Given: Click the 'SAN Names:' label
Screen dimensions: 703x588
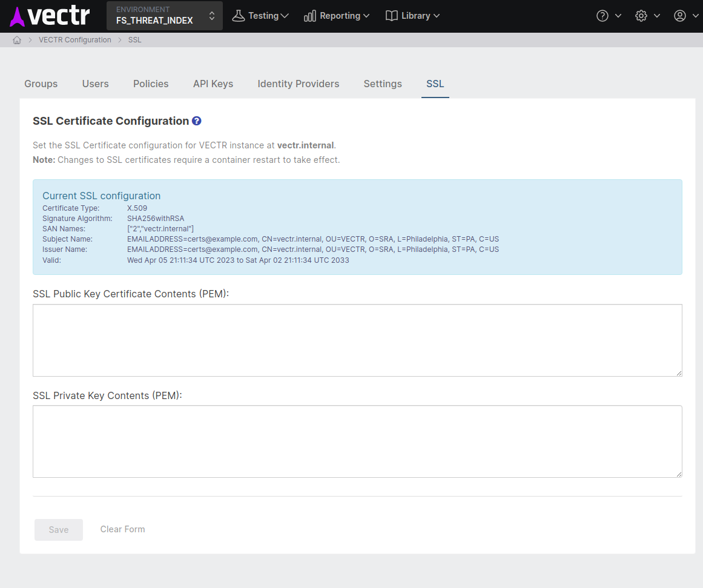Looking at the screenshot, I should pos(64,229).
